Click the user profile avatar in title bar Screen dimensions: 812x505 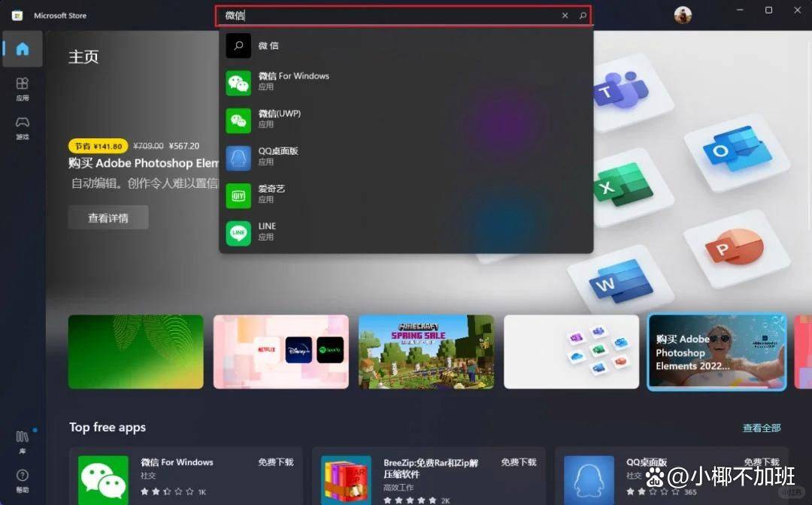tap(682, 14)
